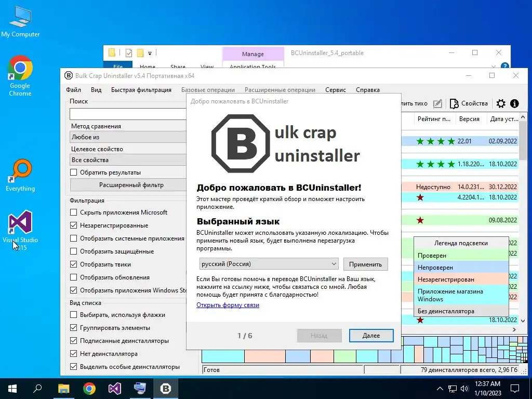
Task: Toggle Подписанные деинсталляторы checkbox
Action: pyautogui.click(x=73, y=341)
